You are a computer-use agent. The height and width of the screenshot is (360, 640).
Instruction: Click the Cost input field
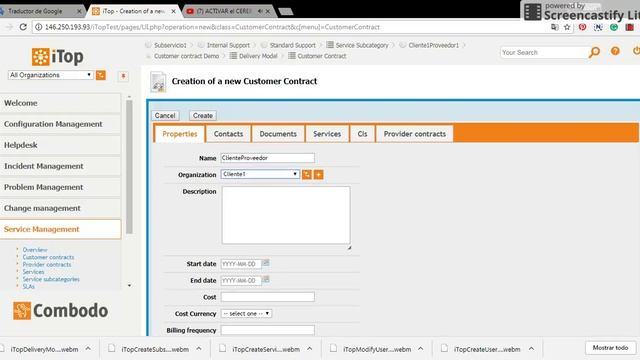tap(268, 297)
